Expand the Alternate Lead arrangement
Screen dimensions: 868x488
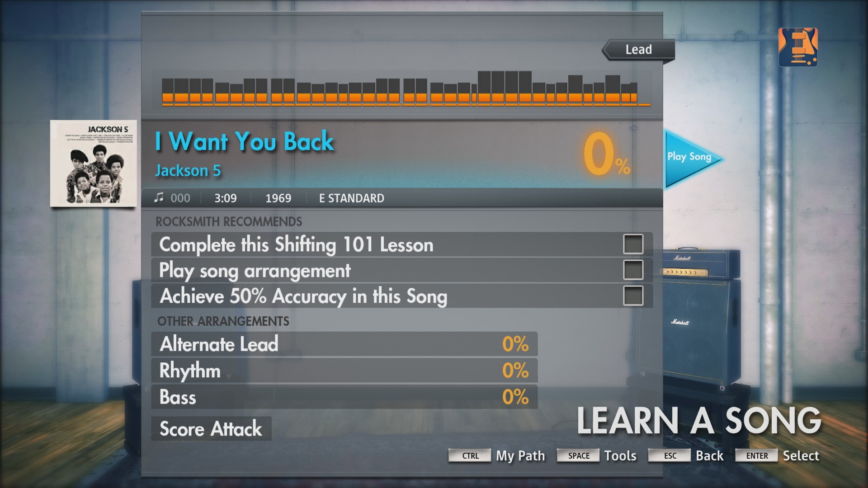(346, 344)
